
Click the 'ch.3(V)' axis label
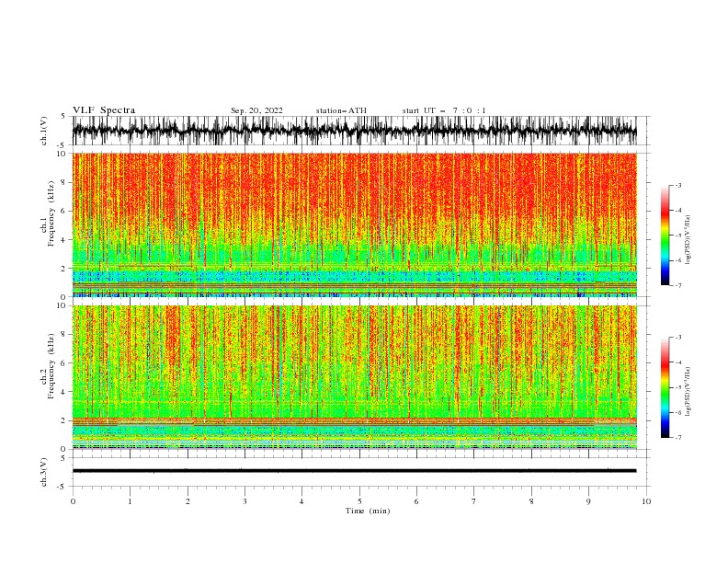[44, 472]
